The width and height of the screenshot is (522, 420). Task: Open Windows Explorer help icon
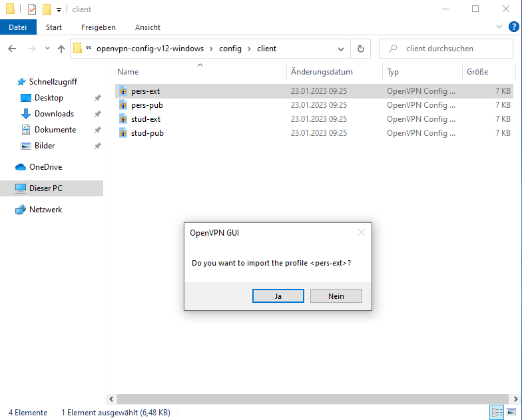pyautogui.click(x=514, y=27)
